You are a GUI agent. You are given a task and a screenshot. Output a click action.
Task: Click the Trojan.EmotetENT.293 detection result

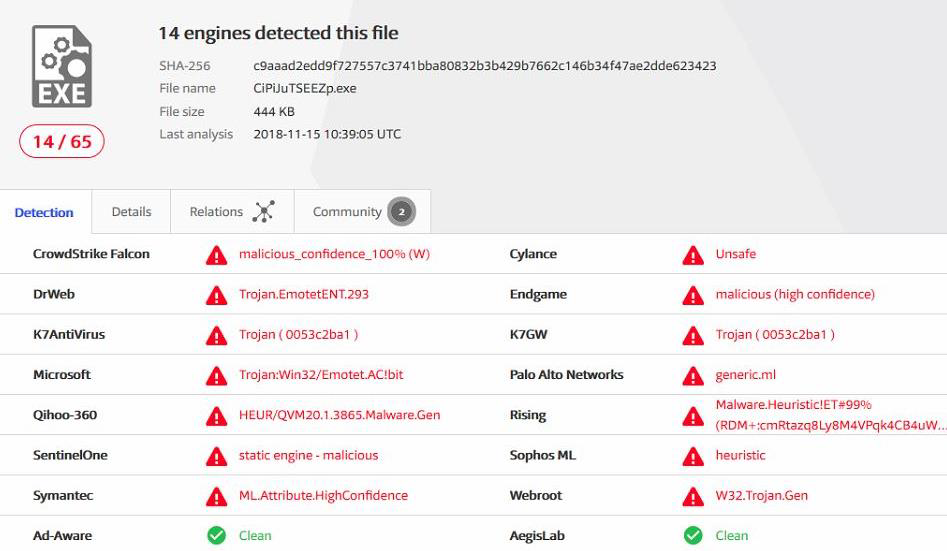tap(304, 294)
